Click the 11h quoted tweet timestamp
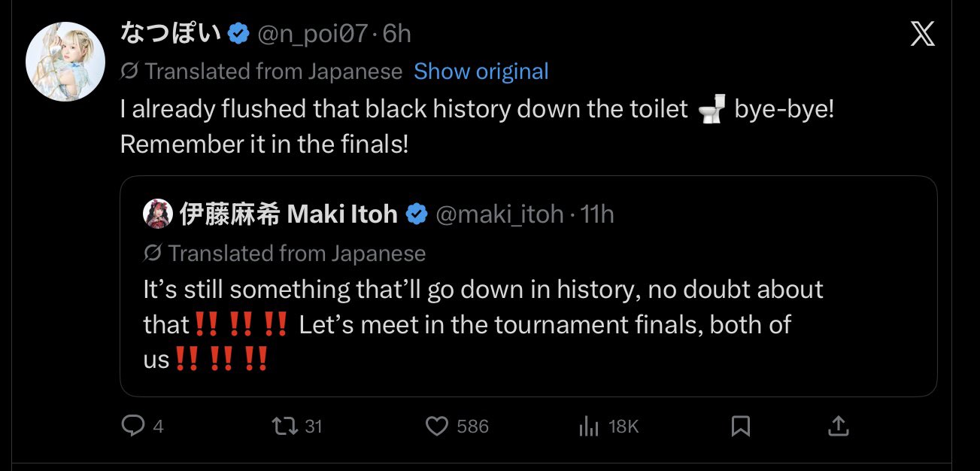Screen dimensions: 980x471 (x=598, y=214)
